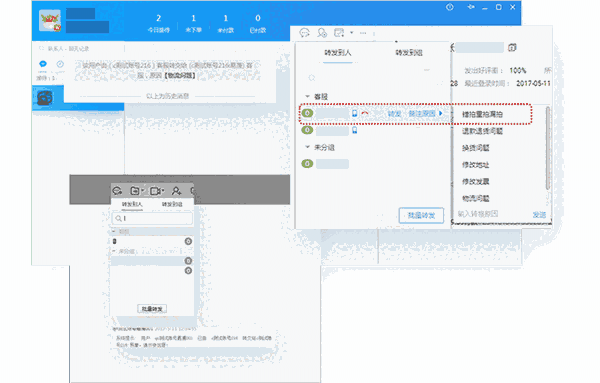
Task: Open the 今日接待 counter showing 2
Action: pyautogui.click(x=158, y=23)
